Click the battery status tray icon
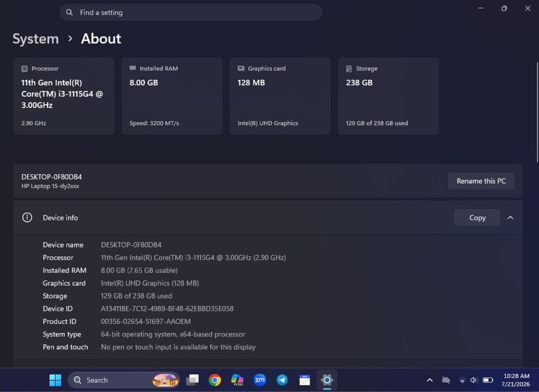This screenshot has height=392, width=539. pos(488,380)
